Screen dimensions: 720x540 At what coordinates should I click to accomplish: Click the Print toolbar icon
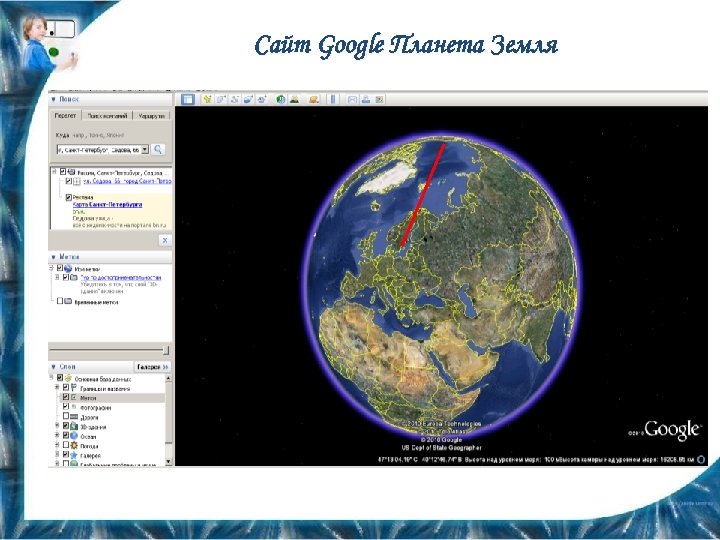[x=366, y=99]
